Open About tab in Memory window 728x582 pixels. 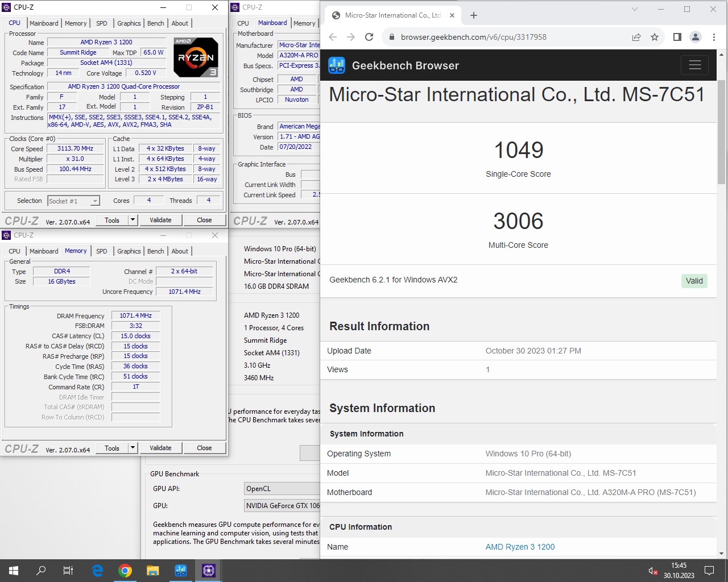(180, 251)
